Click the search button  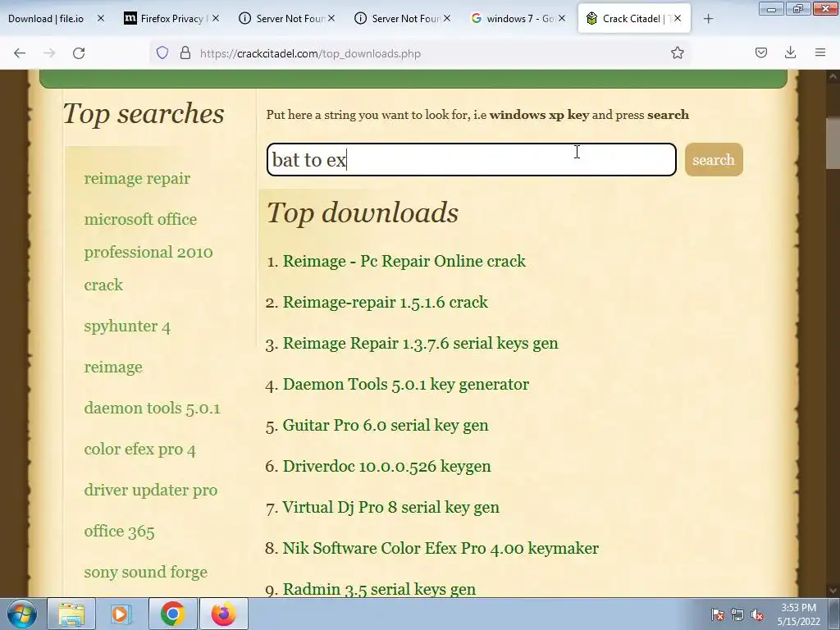pyautogui.click(x=714, y=160)
